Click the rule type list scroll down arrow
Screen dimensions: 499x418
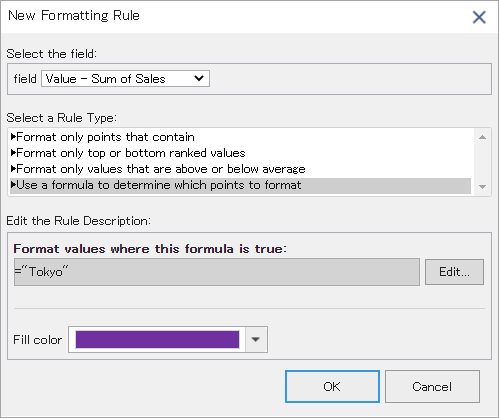(x=482, y=187)
